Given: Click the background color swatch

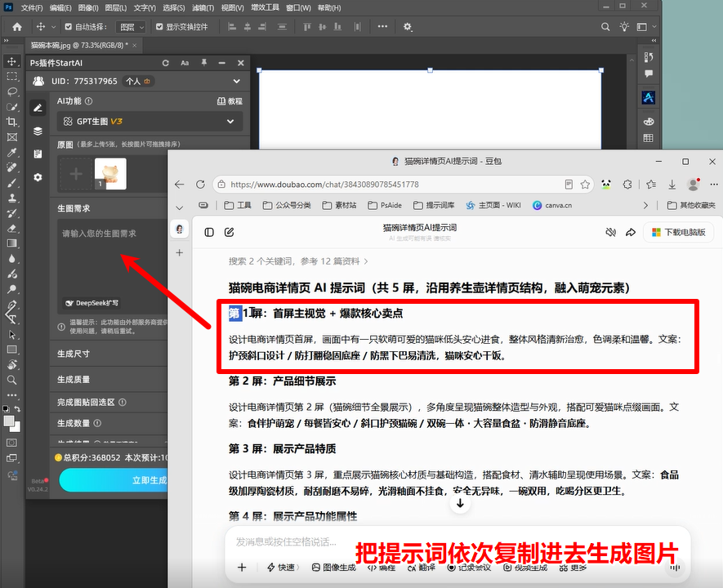Looking at the screenshot, I should 16,428.
